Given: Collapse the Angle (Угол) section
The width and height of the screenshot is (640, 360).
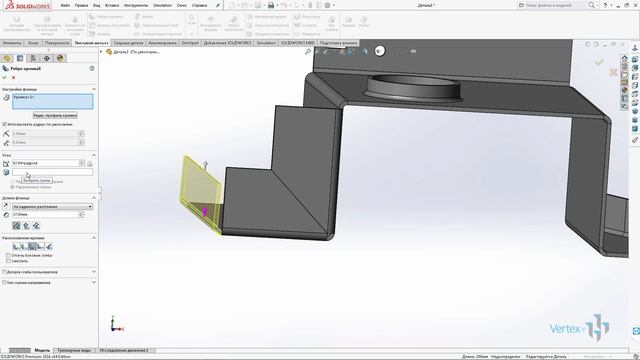Looking at the screenshot, I should click(x=93, y=155).
